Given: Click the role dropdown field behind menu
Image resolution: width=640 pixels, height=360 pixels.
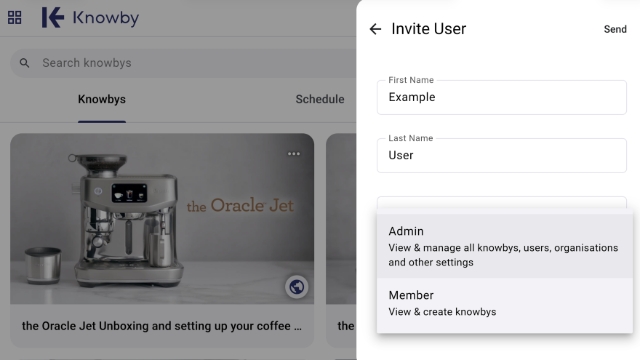Looking at the screenshot, I should [x=502, y=203].
